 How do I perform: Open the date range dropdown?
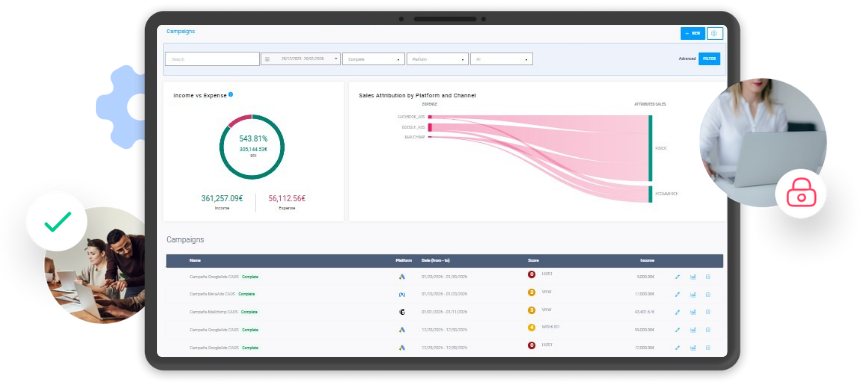click(x=300, y=59)
